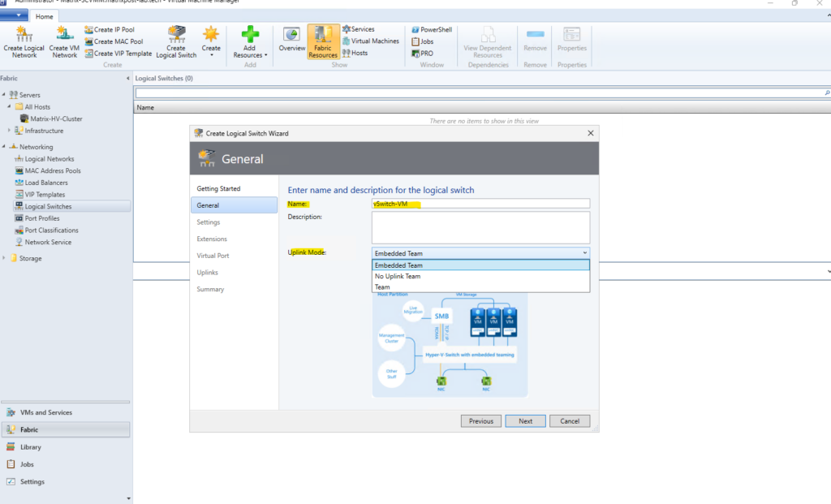Image resolution: width=831 pixels, height=504 pixels.
Task: Open the Fabric workspace
Action: click(66, 430)
